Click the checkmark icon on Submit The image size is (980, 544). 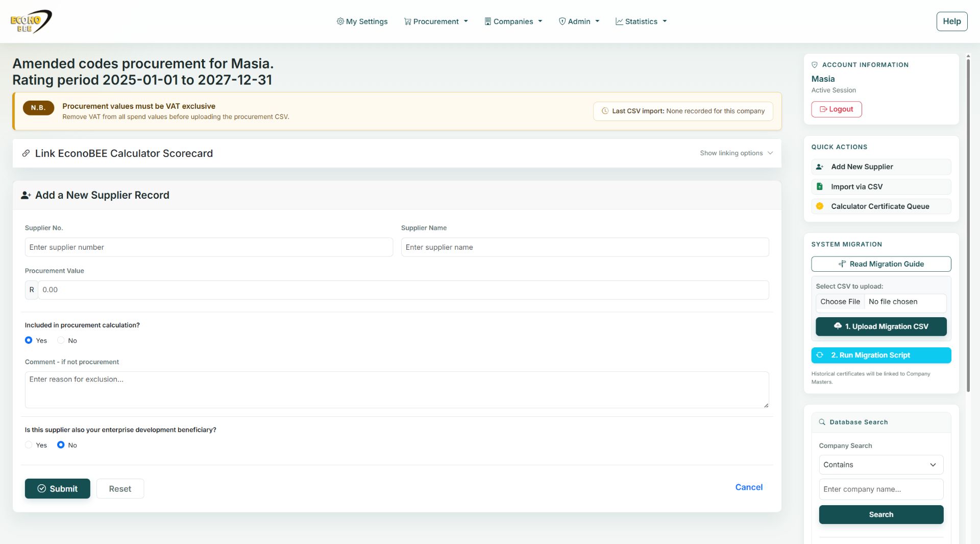pos(42,489)
